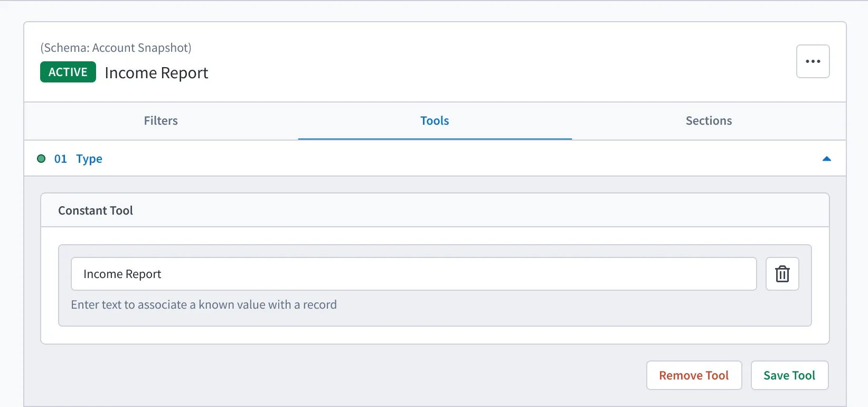
Task: Click the Schema: Account Snapshot label
Action: pyautogui.click(x=116, y=48)
